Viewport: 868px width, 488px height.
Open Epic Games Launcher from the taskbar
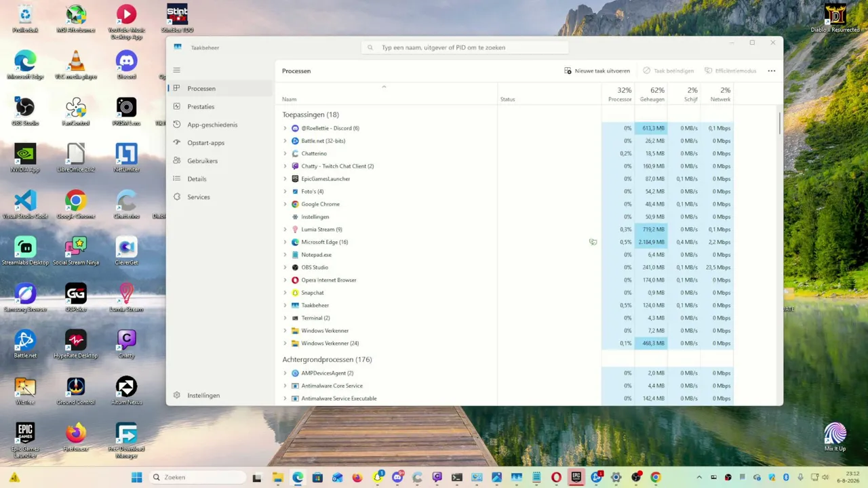click(x=576, y=477)
